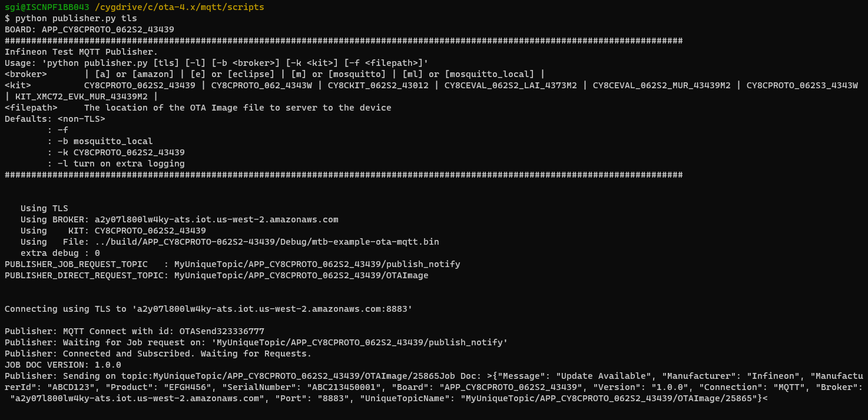
Task: Click the cygdrive path in the prompt
Action: (x=179, y=7)
